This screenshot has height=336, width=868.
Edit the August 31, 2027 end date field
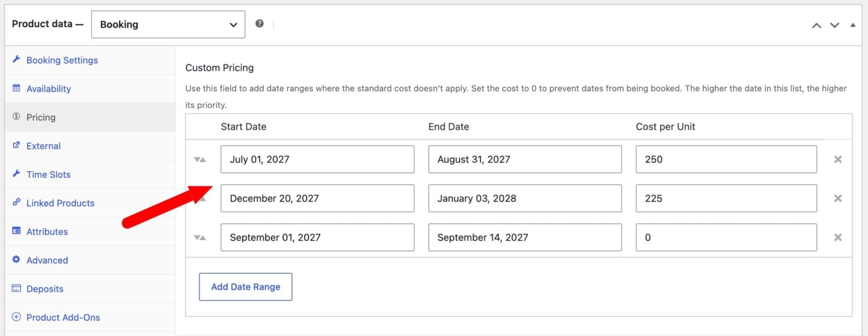tap(525, 159)
